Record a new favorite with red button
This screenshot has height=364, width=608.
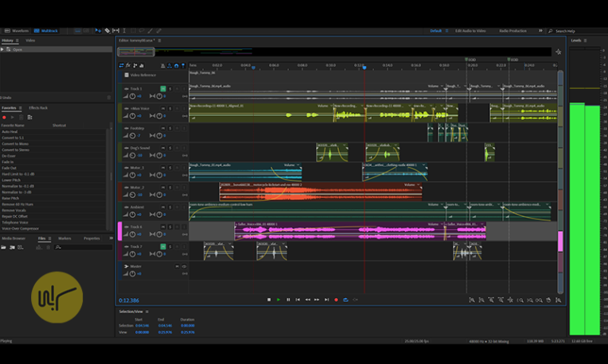[4, 118]
